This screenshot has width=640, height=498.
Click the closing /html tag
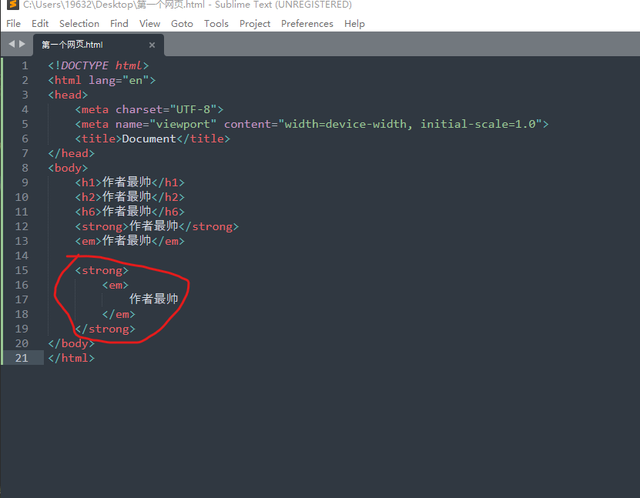(71, 358)
